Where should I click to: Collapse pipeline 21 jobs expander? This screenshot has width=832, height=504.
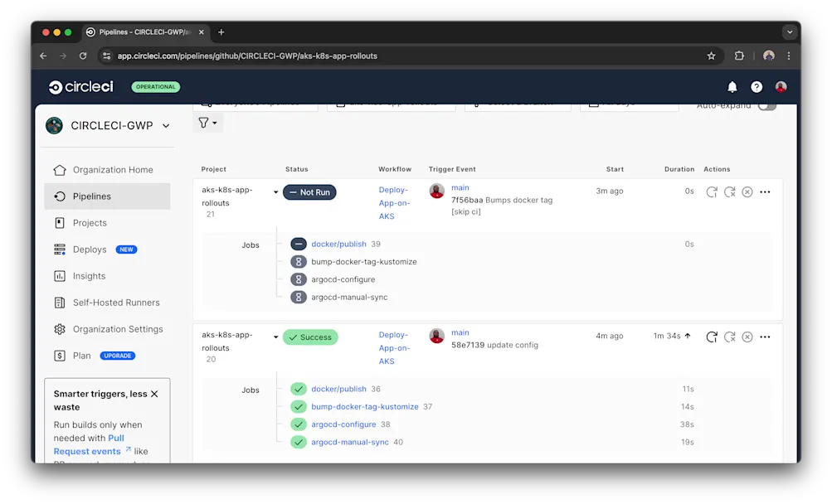276,192
